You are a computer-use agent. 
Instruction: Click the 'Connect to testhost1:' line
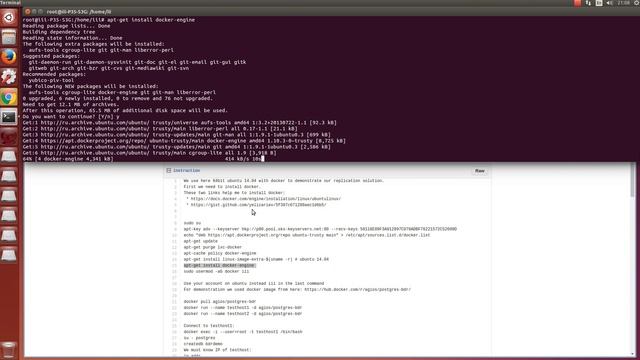coord(209,326)
